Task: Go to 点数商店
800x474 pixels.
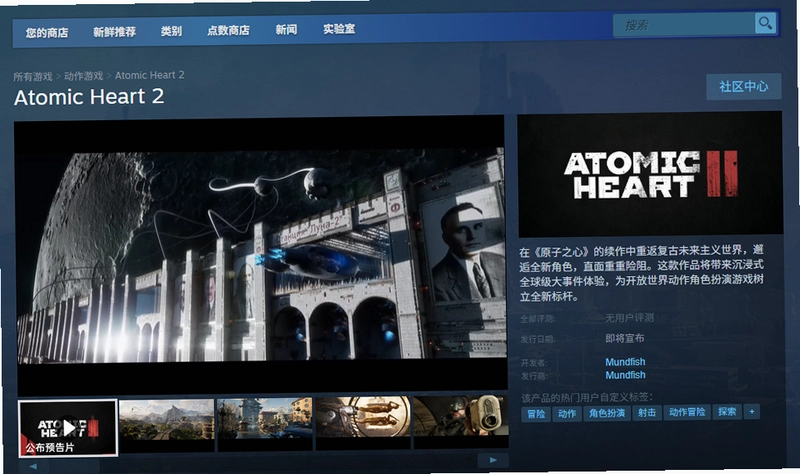Action: (228, 31)
